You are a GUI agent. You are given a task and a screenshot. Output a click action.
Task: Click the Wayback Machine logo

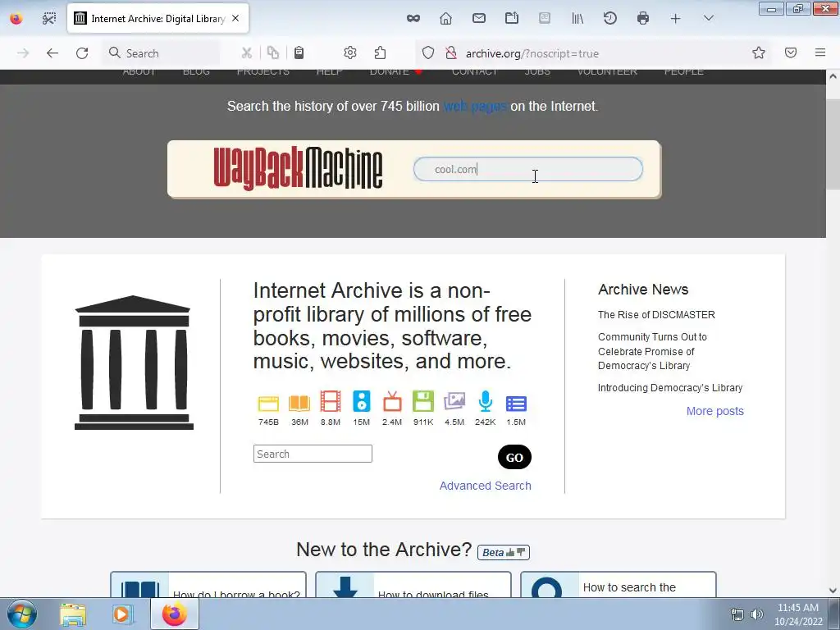pyautogui.click(x=298, y=168)
